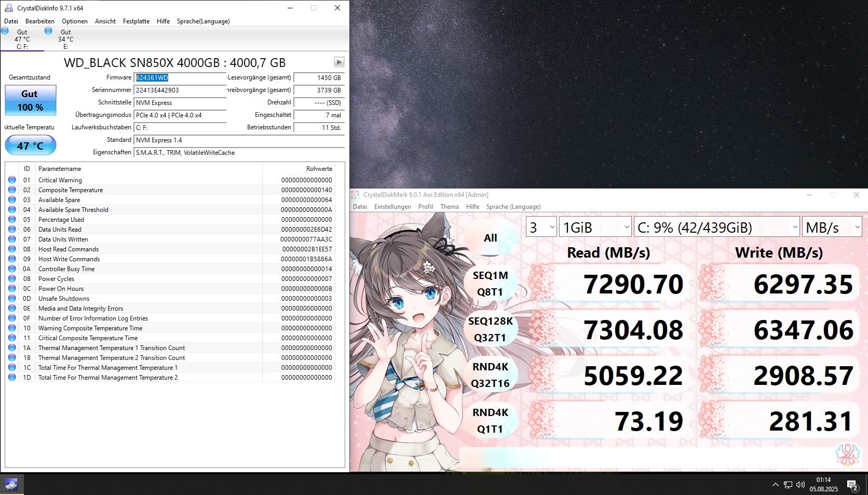Click the Host Read Commands status orb
868x495 pixels.
12,249
